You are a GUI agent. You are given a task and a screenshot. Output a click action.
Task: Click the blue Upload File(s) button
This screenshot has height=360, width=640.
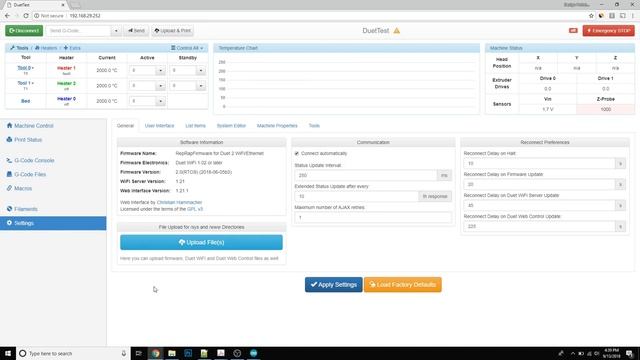201,242
